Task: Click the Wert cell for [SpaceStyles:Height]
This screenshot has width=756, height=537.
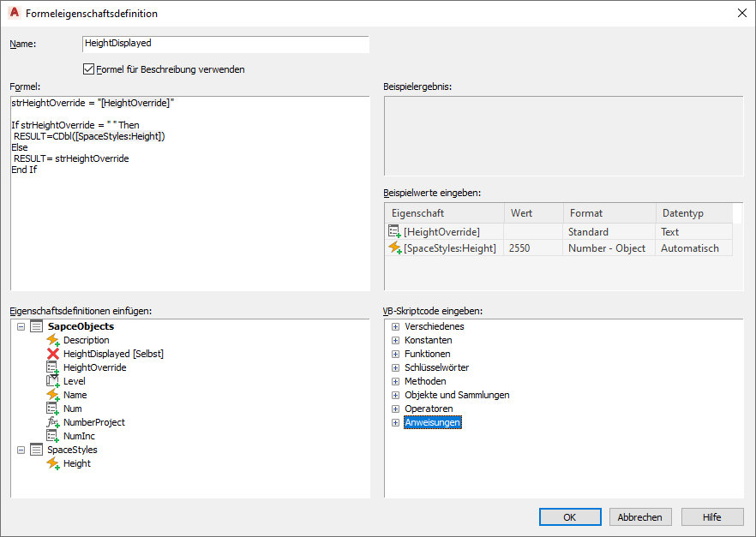Action: [x=533, y=248]
